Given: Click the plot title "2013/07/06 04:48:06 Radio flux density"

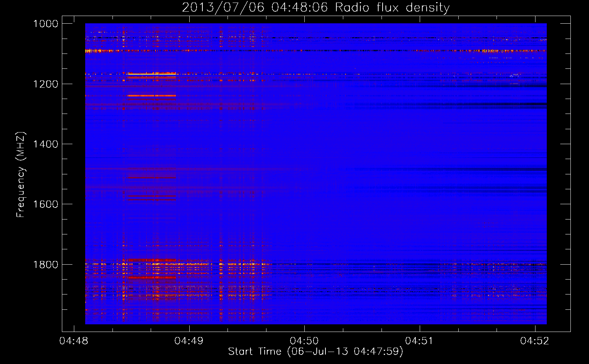Looking at the screenshot, I should [316, 7].
